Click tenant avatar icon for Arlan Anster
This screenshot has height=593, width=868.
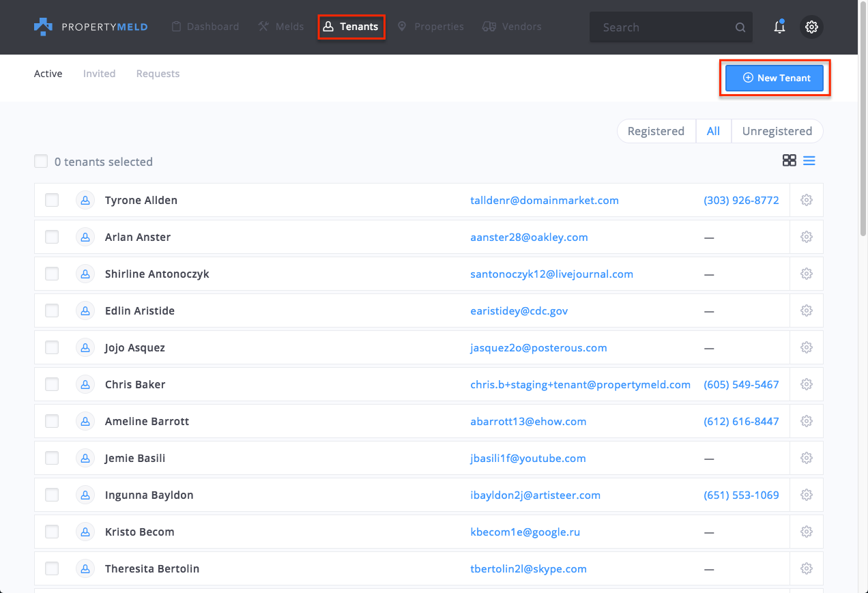point(85,237)
